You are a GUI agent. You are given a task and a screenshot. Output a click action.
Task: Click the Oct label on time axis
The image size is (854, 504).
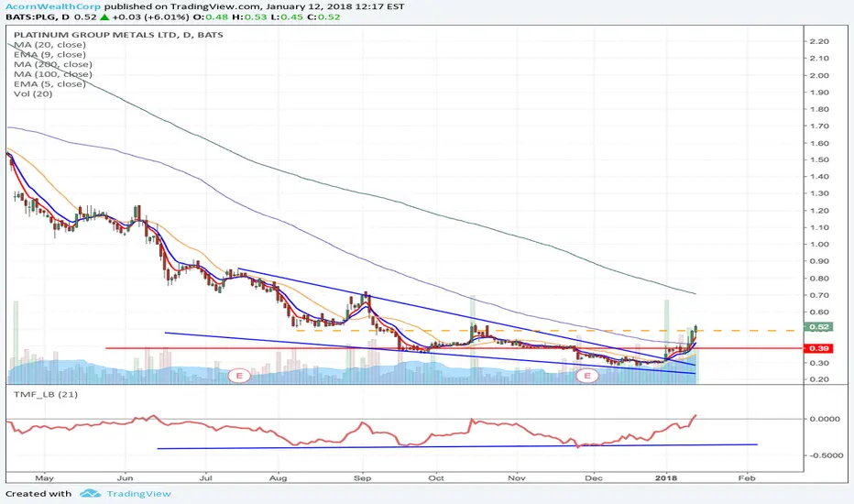point(436,477)
